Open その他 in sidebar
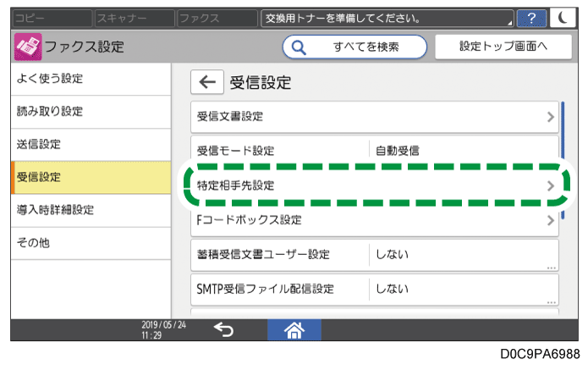This screenshot has height=365, width=588. [x=91, y=243]
